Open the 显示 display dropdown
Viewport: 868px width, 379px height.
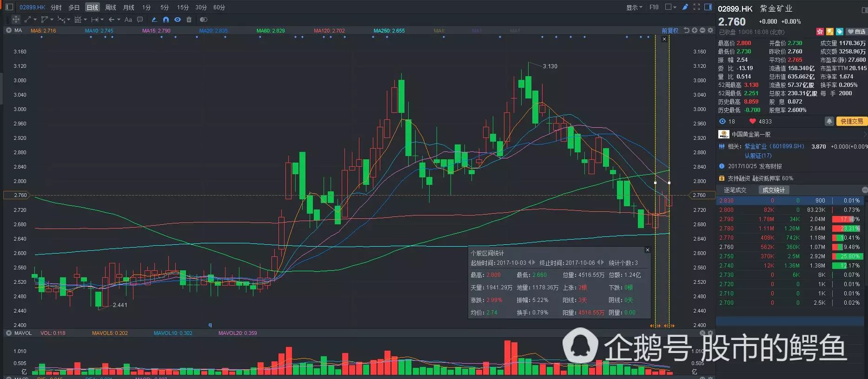(634, 7)
